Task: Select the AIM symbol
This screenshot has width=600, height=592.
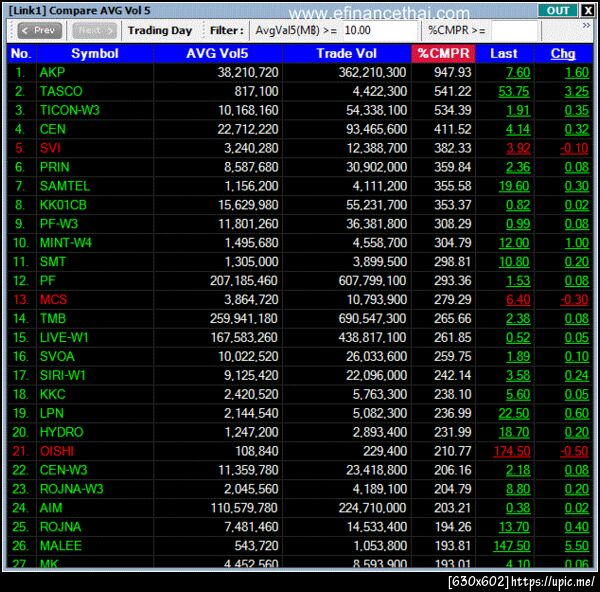Action: 51,508
